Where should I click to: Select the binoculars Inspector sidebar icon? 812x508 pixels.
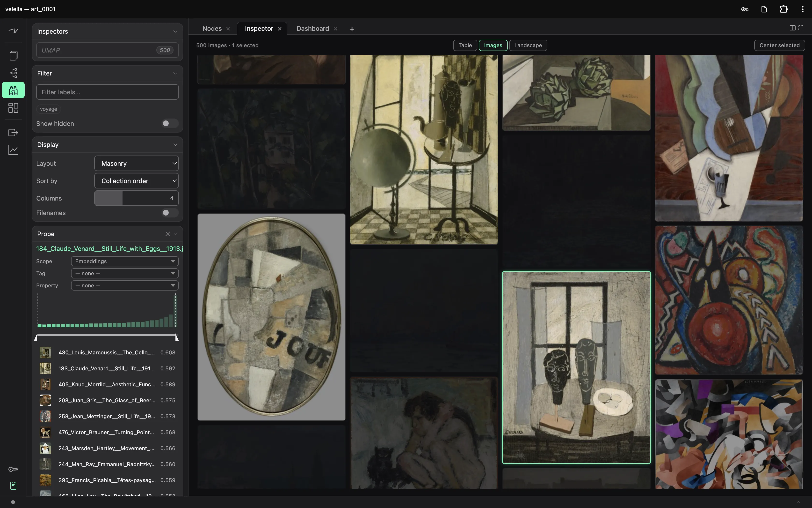tap(13, 90)
